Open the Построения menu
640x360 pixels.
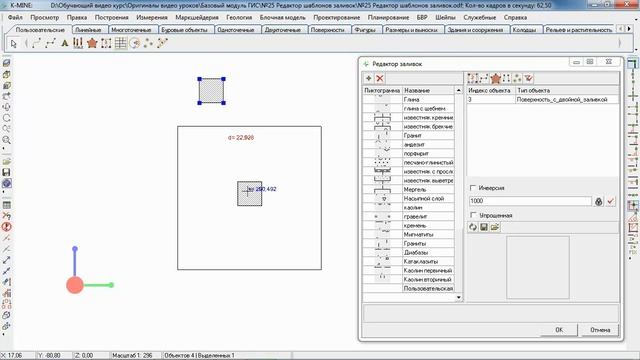click(x=111, y=18)
